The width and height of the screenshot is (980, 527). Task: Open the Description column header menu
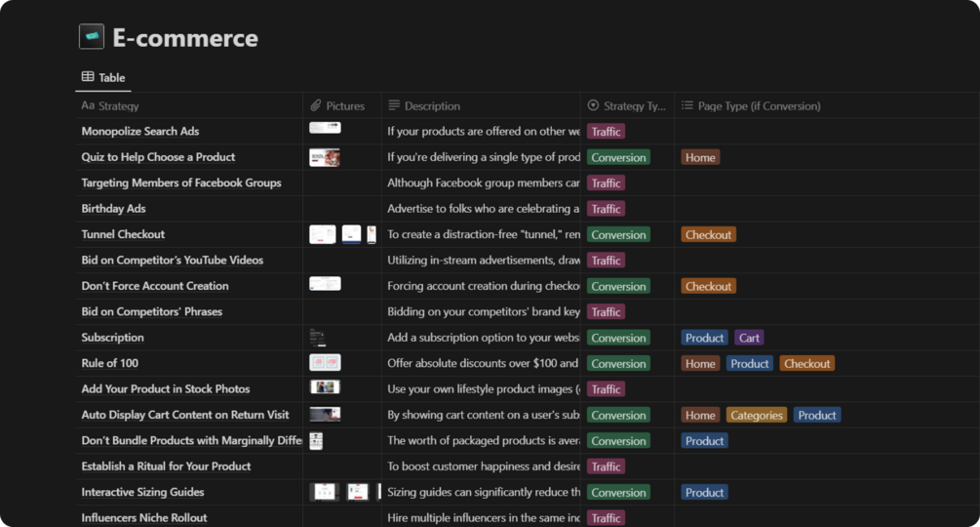(x=432, y=105)
